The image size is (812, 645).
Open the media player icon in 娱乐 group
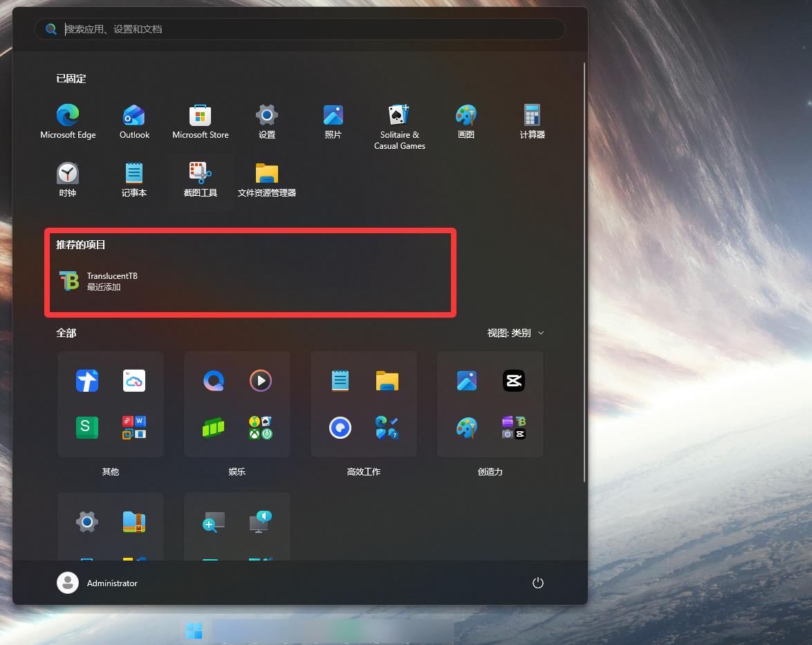tap(260, 381)
